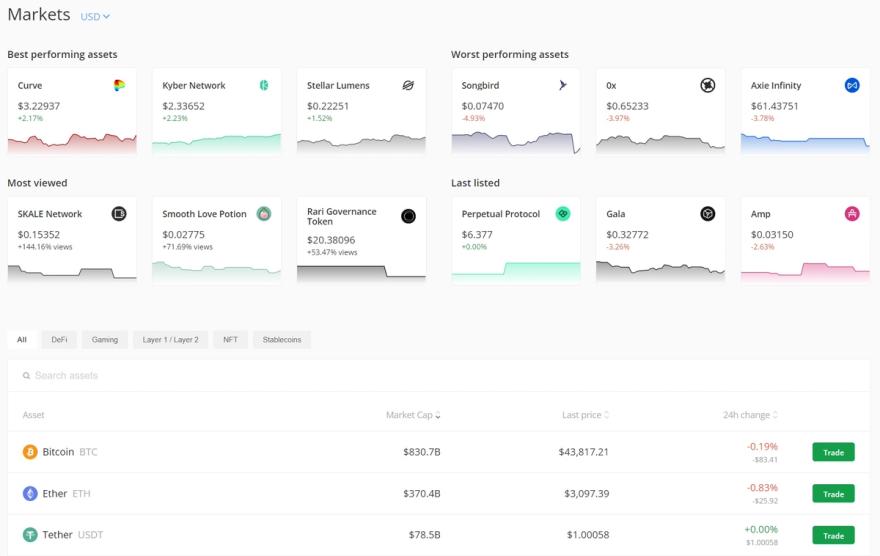The image size is (880, 556).
Task: Click the Curve price $3.22937
Action: (x=39, y=106)
